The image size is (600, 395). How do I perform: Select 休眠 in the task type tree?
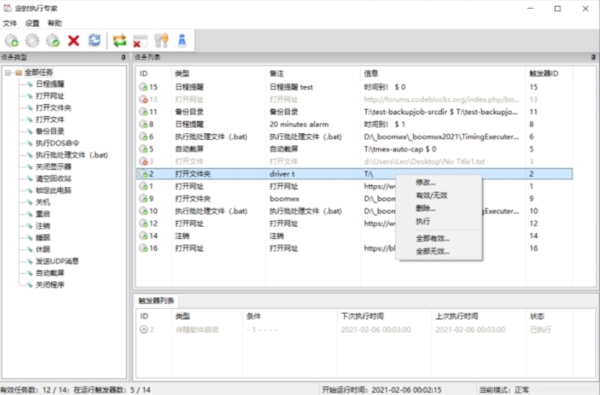point(43,250)
